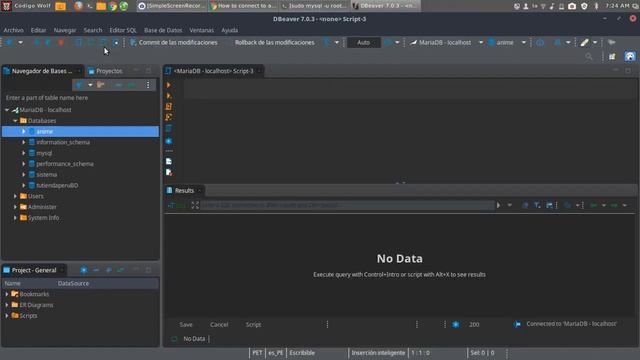
Task: Collapse the Databases folder
Action: 15,121
